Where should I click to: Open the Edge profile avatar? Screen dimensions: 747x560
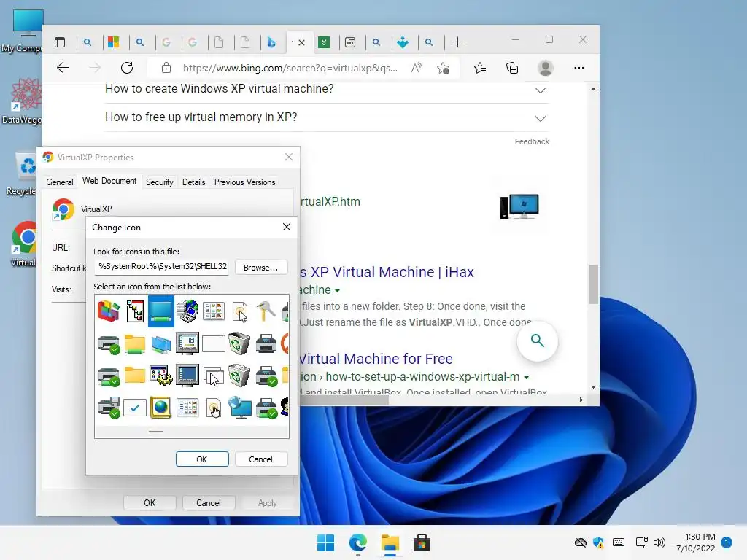click(545, 68)
